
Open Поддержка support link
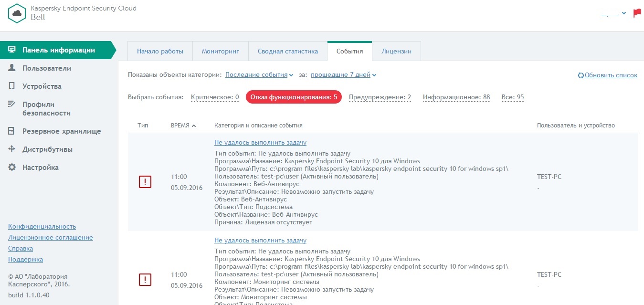tap(25, 260)
